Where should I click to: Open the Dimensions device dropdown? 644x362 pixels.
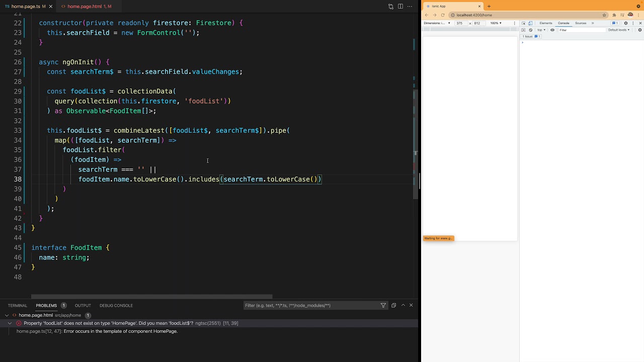click(x=437, y=23)
